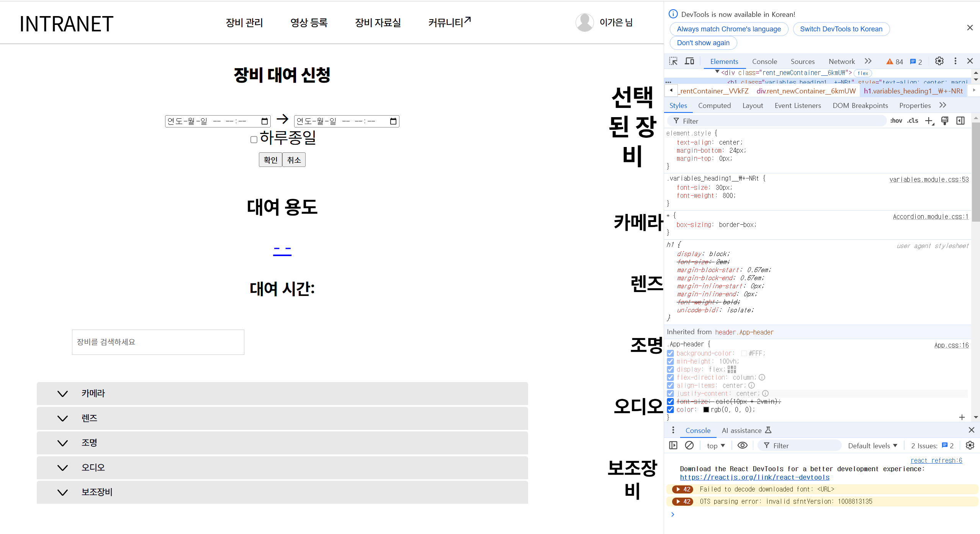This screenshot has height=534, width=980.
Task: Click the black color swatch for rgb(0, 0, 0)
Action: [706, 410]
